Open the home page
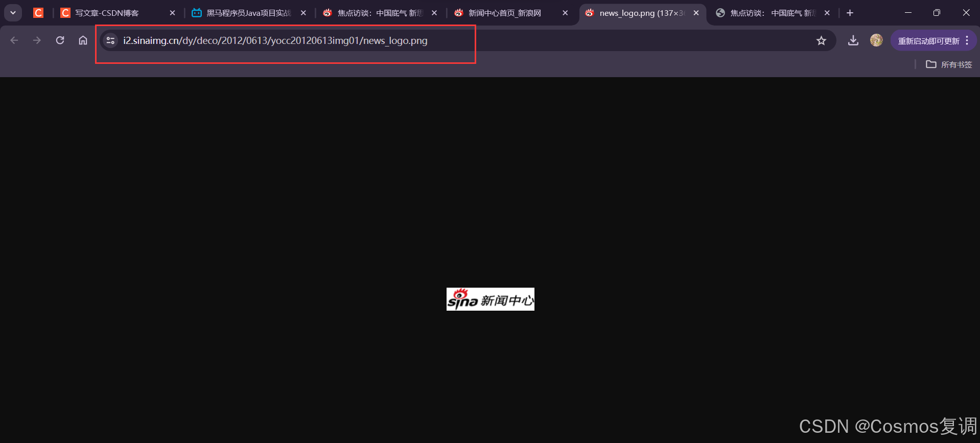980x443 pixels. point(83,40)
